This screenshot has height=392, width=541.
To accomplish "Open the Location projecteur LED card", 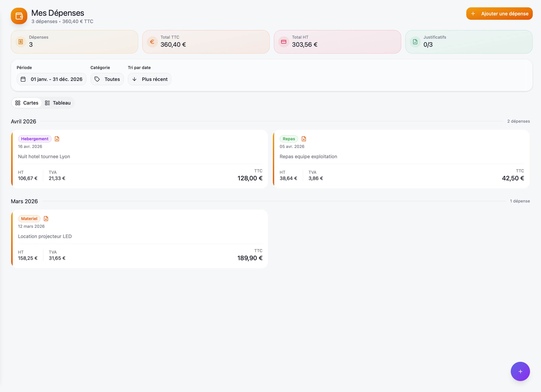I will pos(140,239).
